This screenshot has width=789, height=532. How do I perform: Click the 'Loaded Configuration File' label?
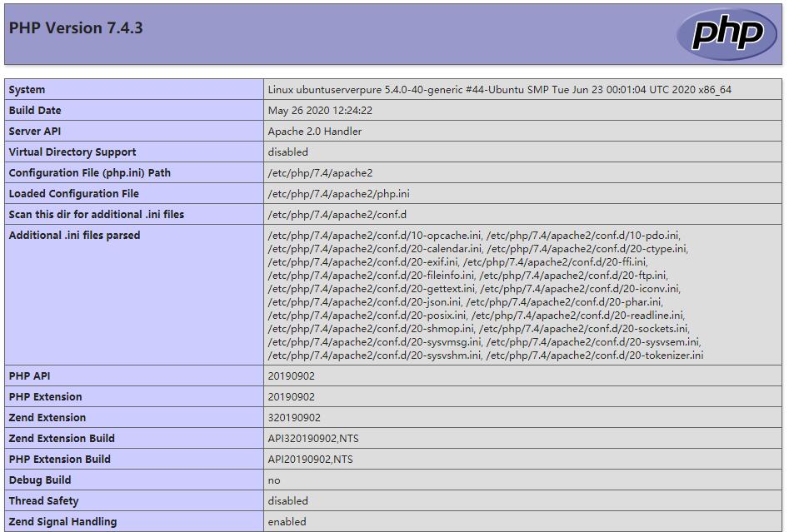tap(73, 194)
